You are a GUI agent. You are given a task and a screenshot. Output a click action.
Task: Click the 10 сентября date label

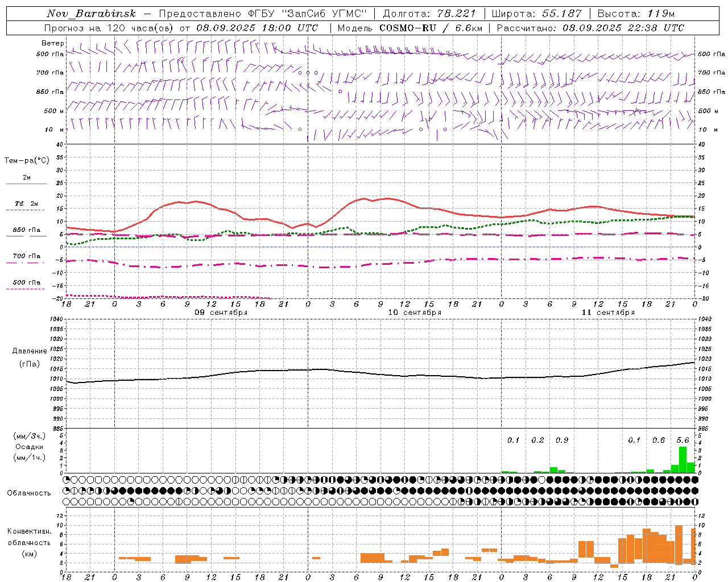415,313
